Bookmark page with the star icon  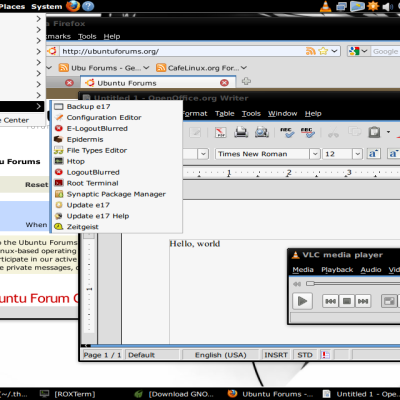click(x=323, y=51)
